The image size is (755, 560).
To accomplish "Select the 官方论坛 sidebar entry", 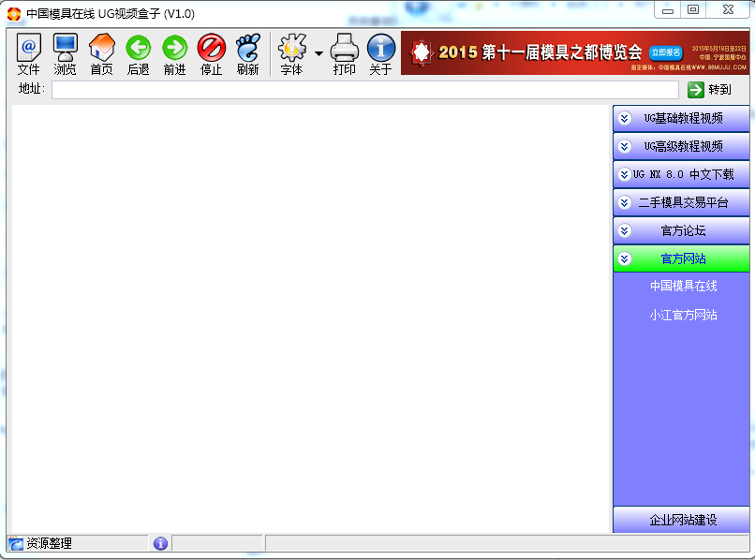I will (681, 230).
